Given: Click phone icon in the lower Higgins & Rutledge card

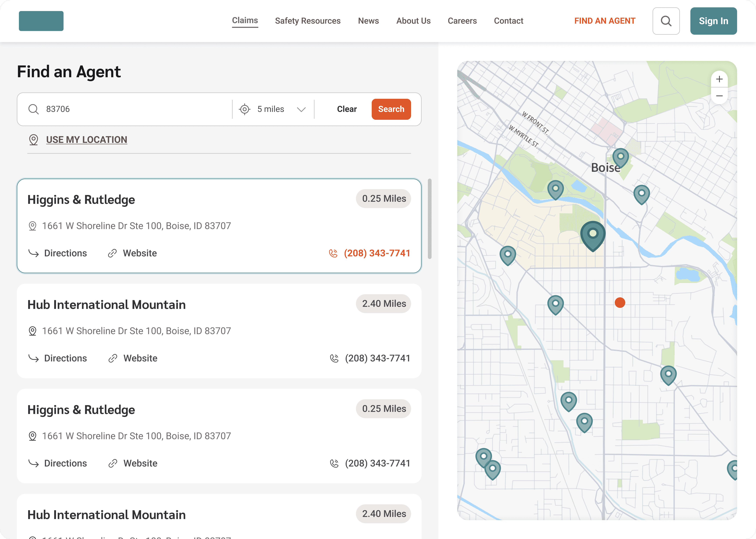Looking at the screenshot, I should tap(335, 463).
